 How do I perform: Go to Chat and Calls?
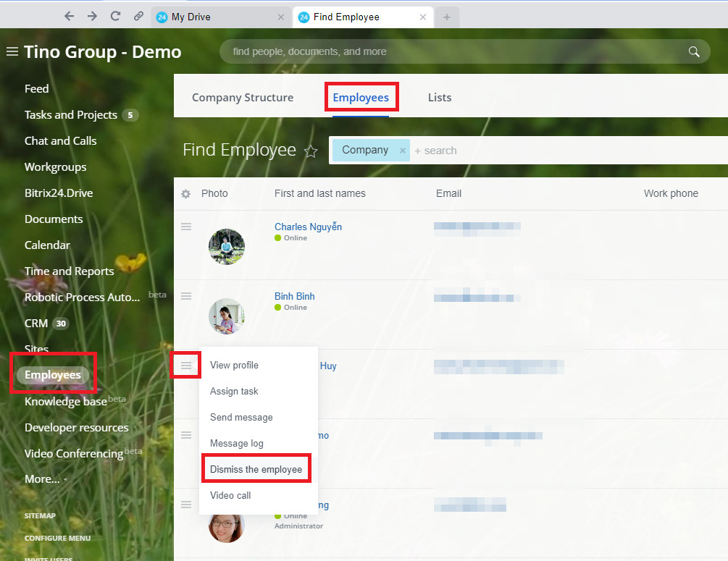click(x=60, y=140)
